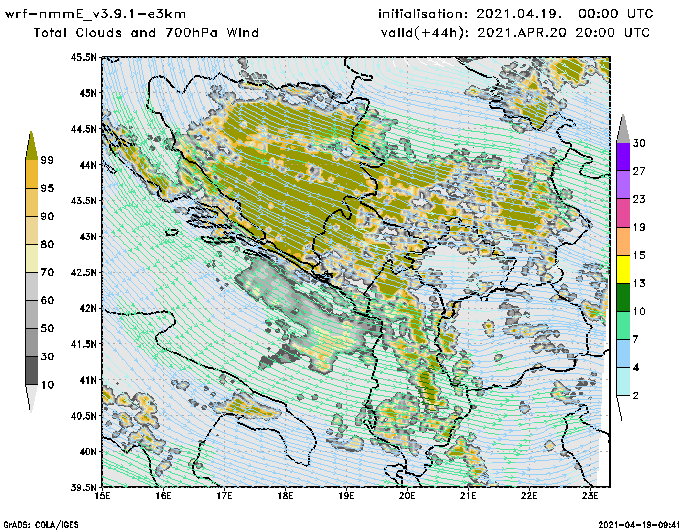Select the pale cyan 2–4 wind swatch
Screen dimensions: 700x530
[x=623, y=382]
